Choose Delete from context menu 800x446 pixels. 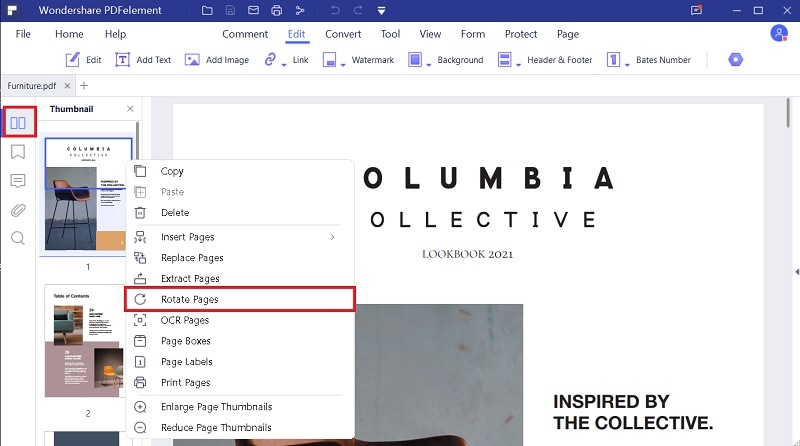tap(240, 213)
